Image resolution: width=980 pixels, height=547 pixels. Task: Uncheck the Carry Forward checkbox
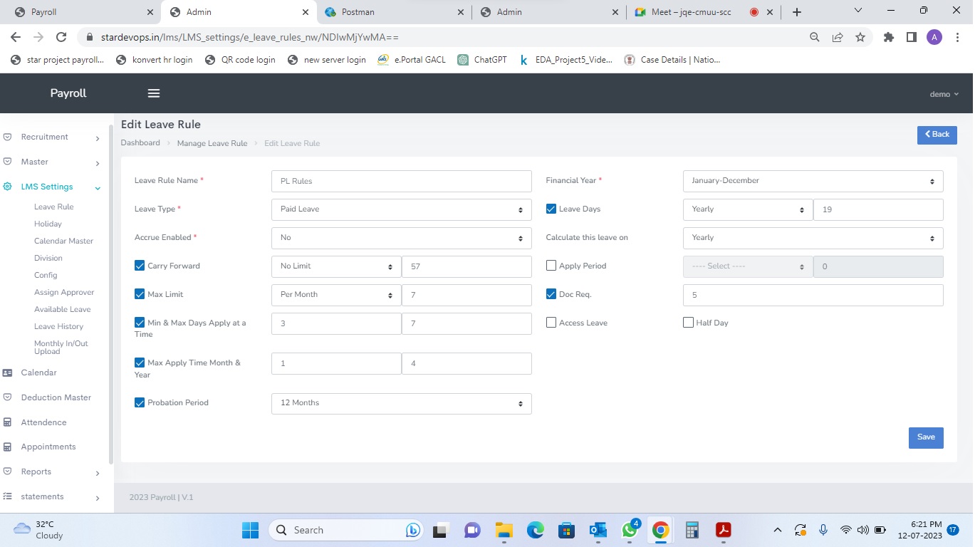tap(140, 266)
